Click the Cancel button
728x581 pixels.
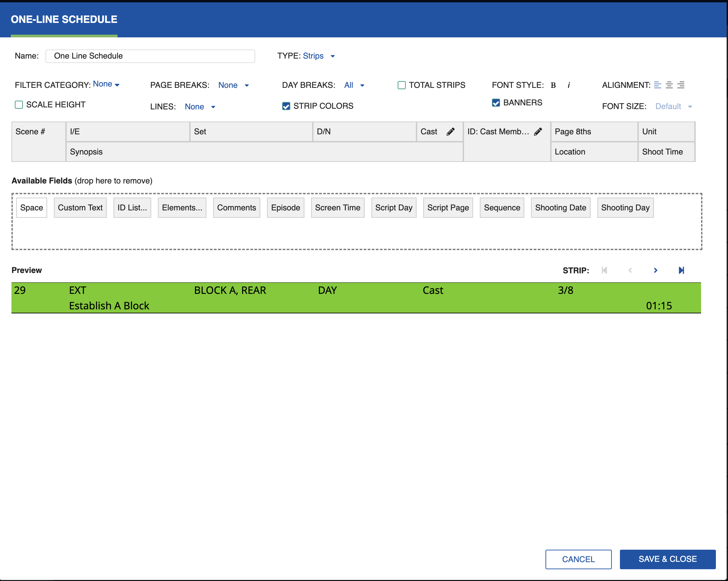[x=578, y=559]
